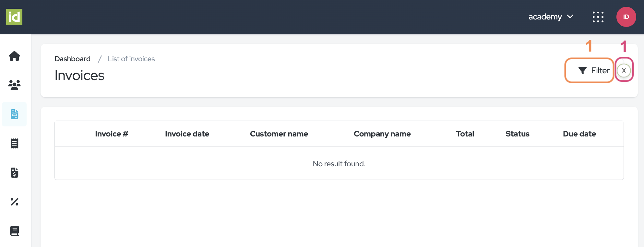Sort table by Status column

click(x=517, y=134)
